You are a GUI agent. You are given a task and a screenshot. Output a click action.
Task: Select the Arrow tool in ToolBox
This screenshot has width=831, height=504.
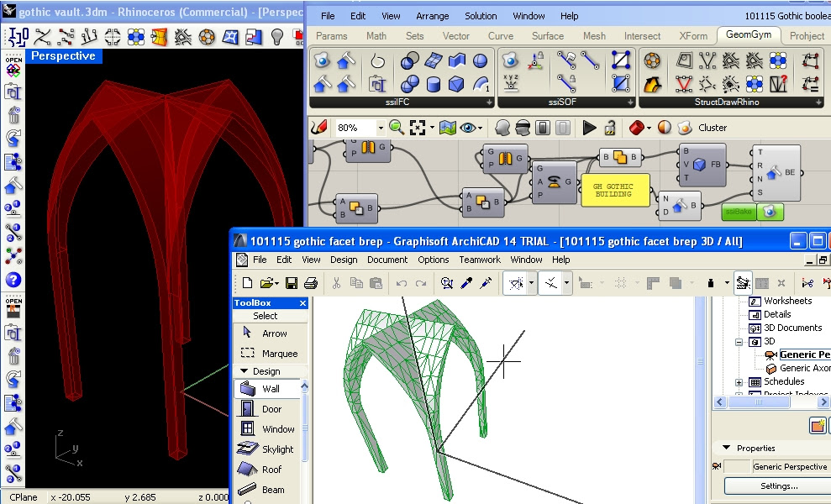click(x=271, y=333)
